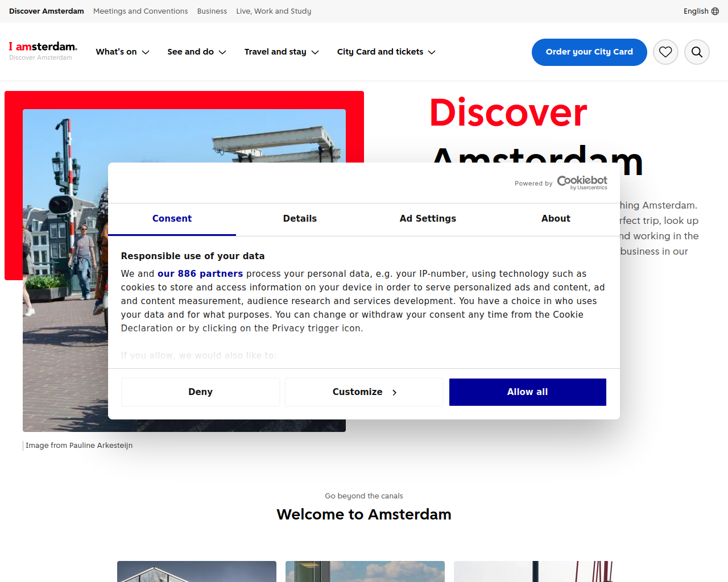Open favorites via the heart icon

click(x=665, y=52)
